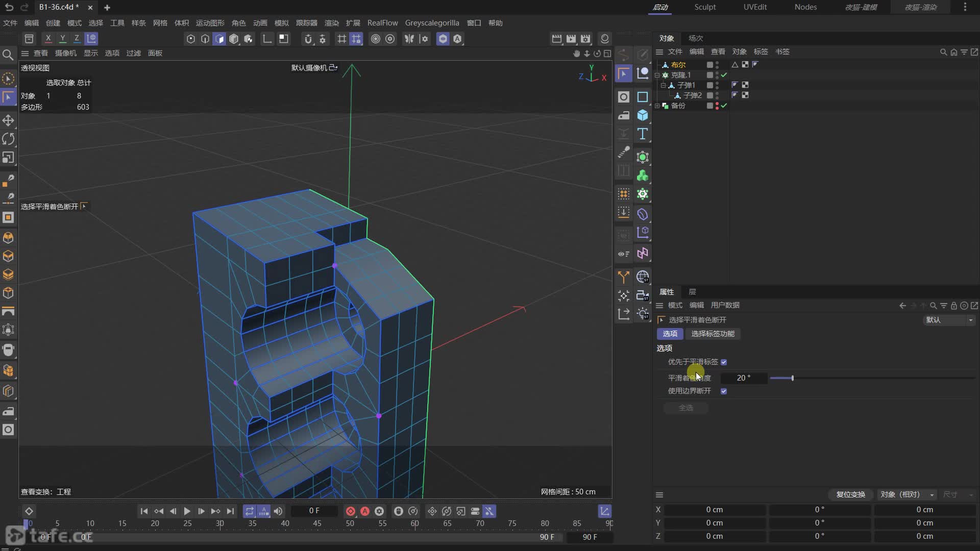Open the timeline dope sheet icon

(x=605, y=511)
